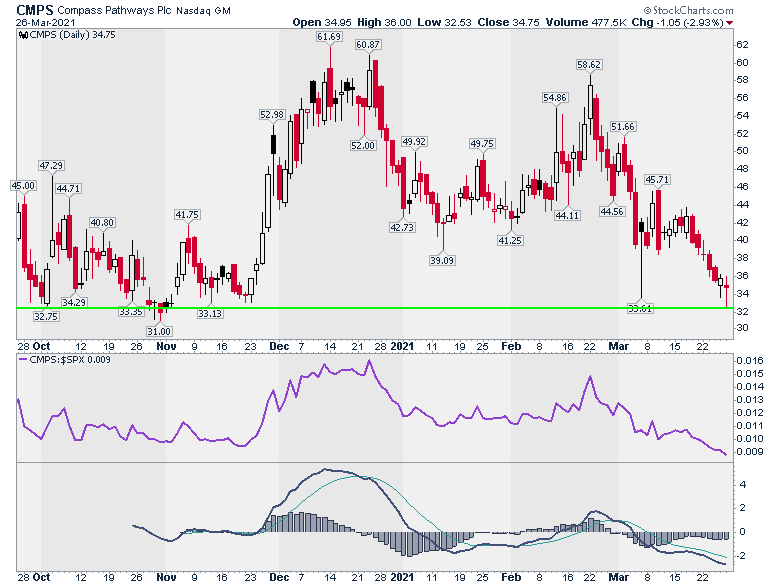Click the Close 34.75 value

coord(508,22)
